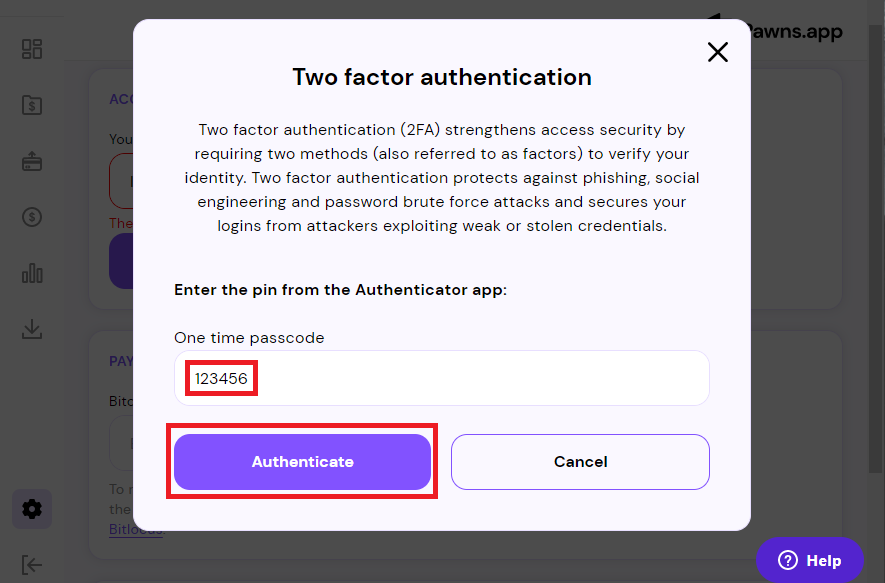Click the download arrow sidebar icon
Image resolution: width=885 pixels, height=583 pixels.
[x=32, y=329]
